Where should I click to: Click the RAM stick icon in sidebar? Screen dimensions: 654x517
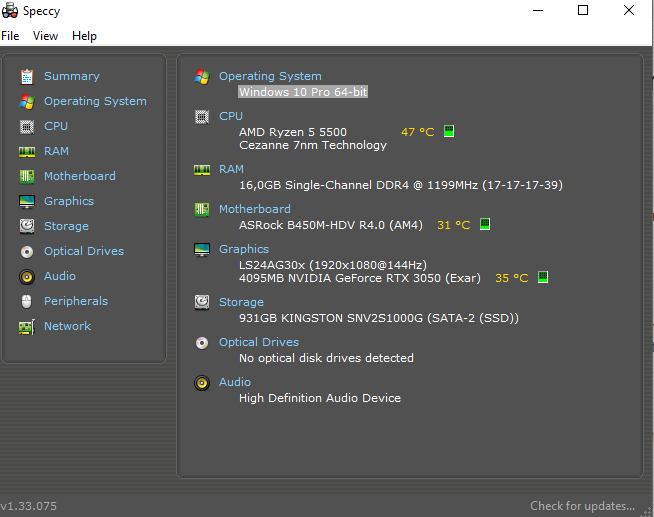[x=27, y=152]
